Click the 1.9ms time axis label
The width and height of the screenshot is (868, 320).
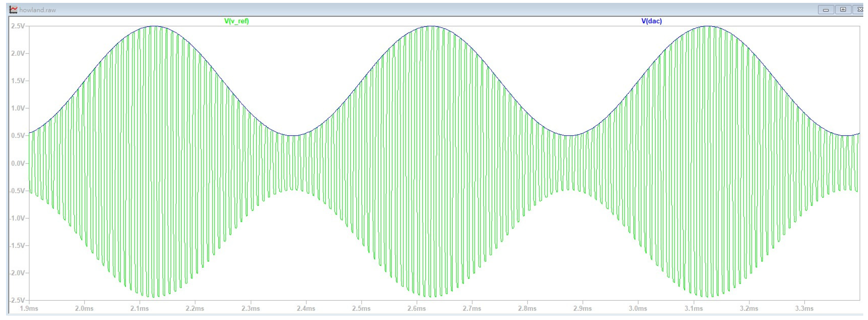[x=29, y=308]
